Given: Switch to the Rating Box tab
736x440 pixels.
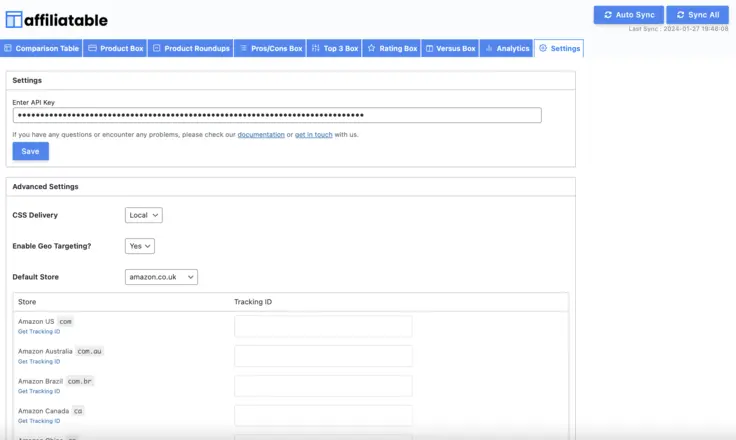Looking at the screenshot, I should click(391, 48).
